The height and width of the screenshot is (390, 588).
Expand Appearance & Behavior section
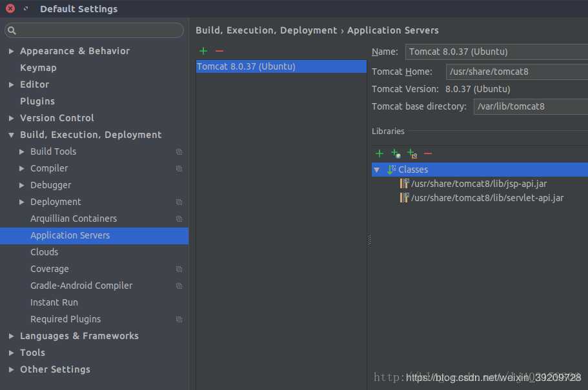[11, 51]
